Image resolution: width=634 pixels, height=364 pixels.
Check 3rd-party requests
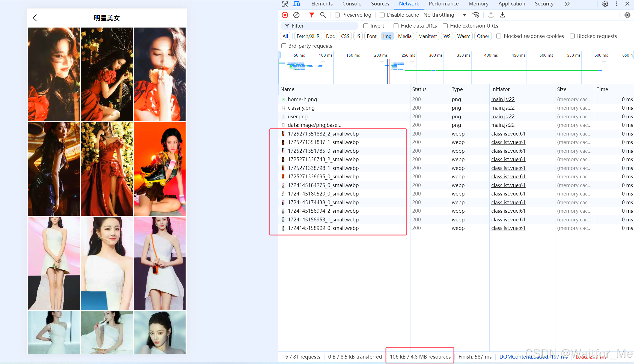click(x=284, y=46)
